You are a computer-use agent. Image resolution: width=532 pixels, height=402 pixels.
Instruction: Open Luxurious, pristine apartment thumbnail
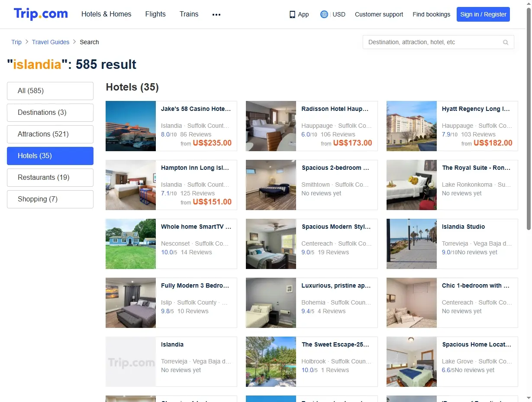tap(271, 303)
